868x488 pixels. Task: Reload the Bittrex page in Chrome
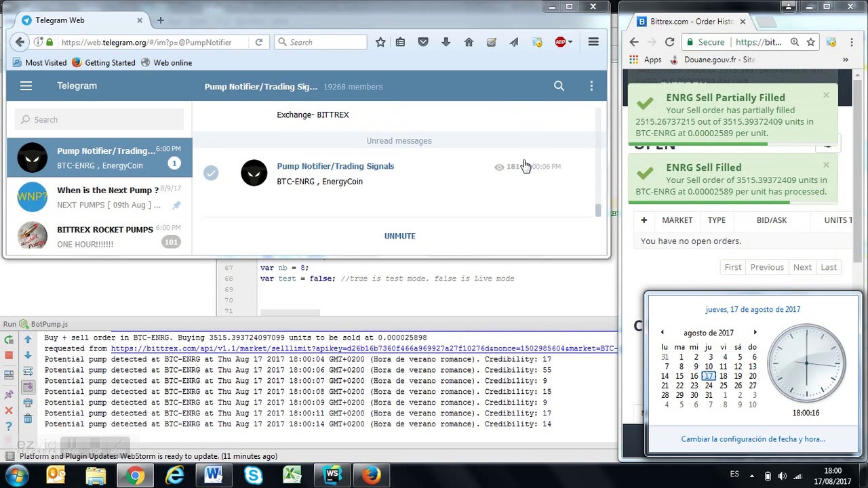(669, 42)
